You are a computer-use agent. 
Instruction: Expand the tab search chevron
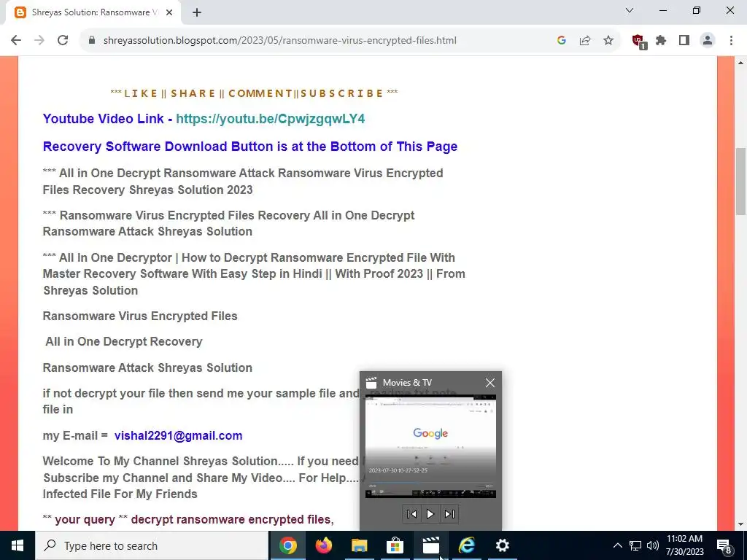tap(630, 10)
